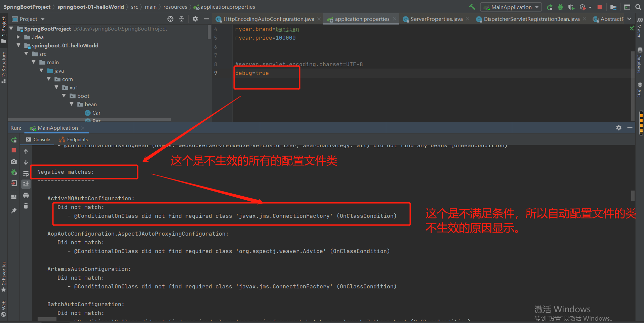Open Project panel gear settings
Image resolution: width=644 pixels, height=323 pixels.
[x=195, y=19]
